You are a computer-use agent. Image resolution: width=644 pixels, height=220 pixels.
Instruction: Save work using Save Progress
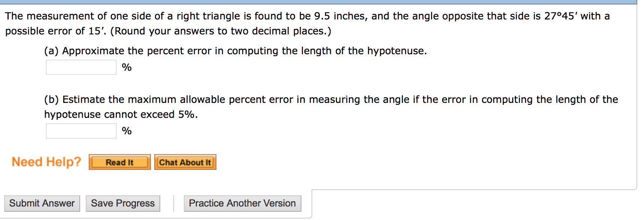pos(123,203)
